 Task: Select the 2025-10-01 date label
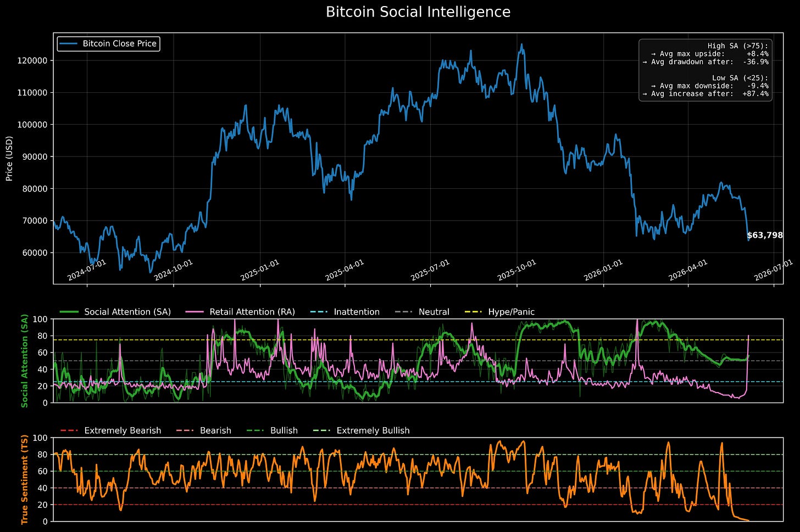517,270
